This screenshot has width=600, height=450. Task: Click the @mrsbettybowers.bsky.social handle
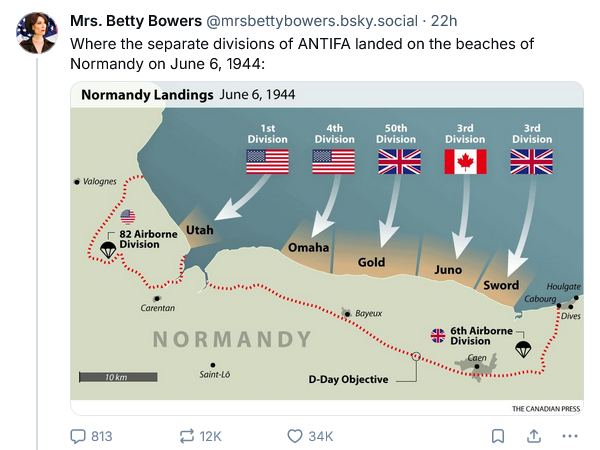(x=311, y=21)
